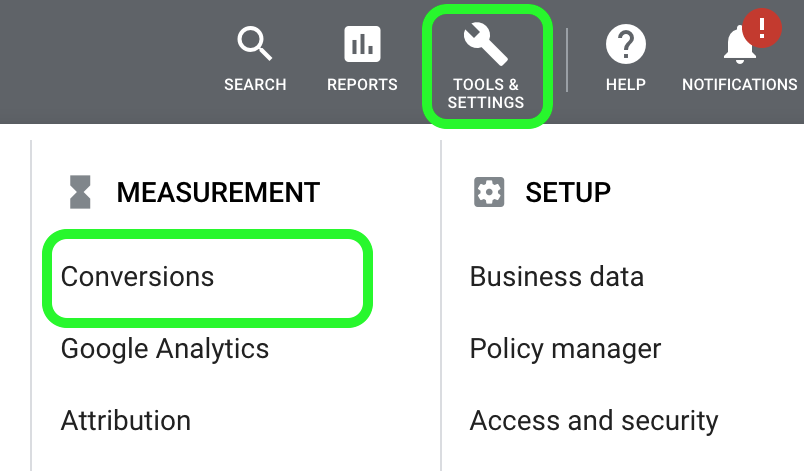This screenshot has width=804, height=471.
Task: Click the Search magnifying glass icon
Action: tap(255, 44)
